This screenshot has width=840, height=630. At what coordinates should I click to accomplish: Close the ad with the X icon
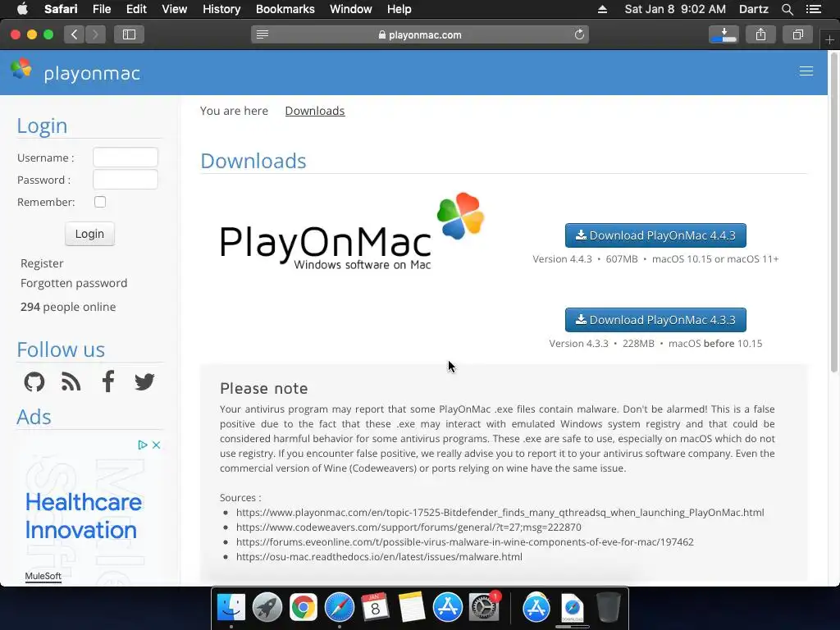click(x=156, y=445)
